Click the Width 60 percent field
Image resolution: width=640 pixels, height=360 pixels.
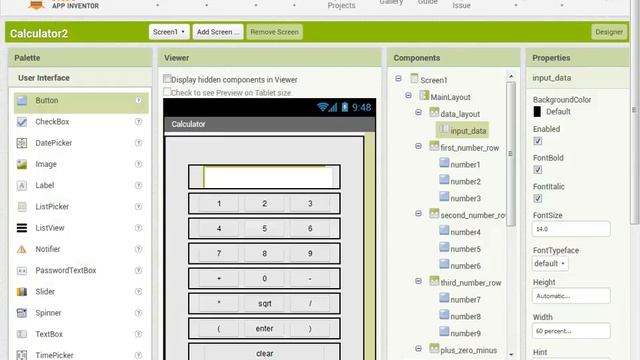click(571, 331)
